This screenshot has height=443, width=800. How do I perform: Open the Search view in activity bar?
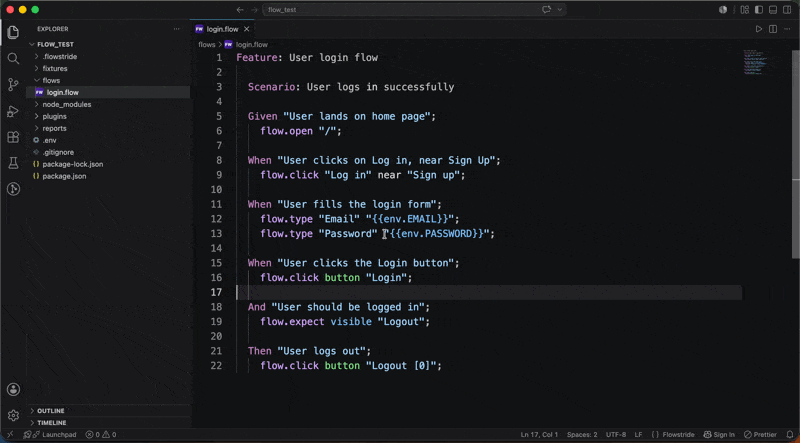click(13, 58)
